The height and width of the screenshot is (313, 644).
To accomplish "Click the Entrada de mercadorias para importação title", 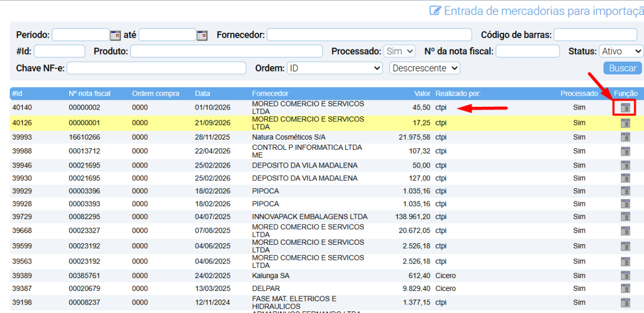I will [544, 11].
